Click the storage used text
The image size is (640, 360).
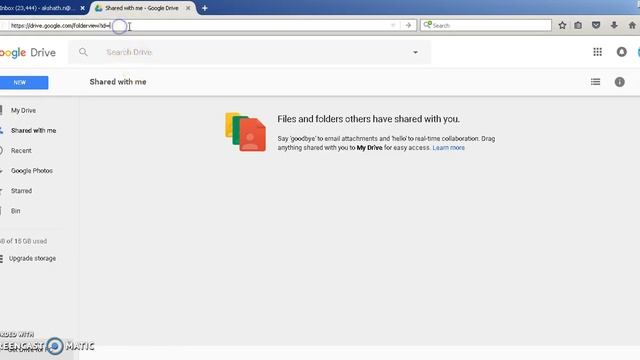(24, 241)
